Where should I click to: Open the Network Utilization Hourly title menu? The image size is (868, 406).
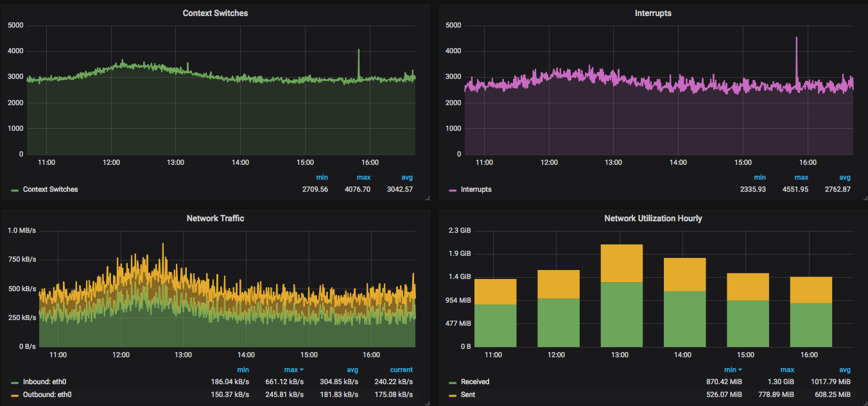click(x=653, y=218)
